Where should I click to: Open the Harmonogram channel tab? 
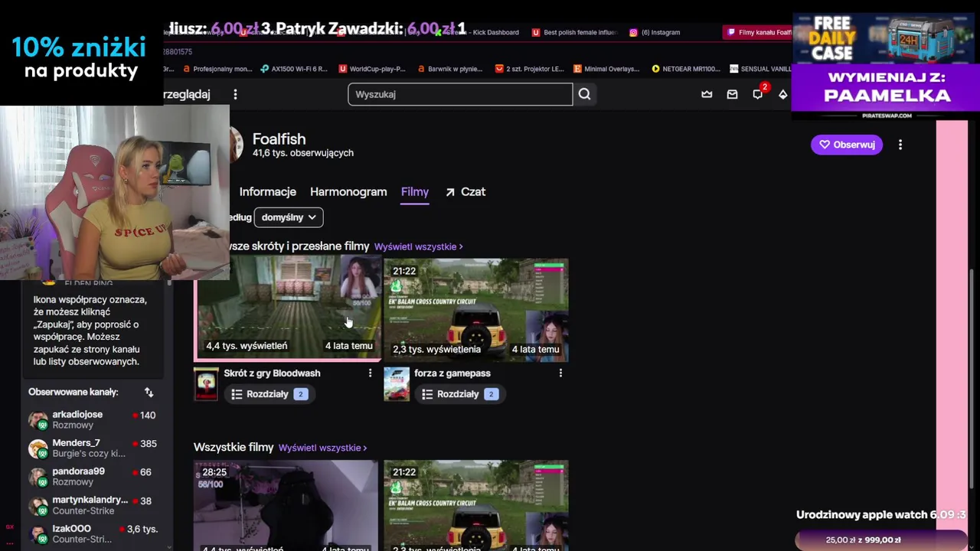pyautogui.click(x=348, y=192)
